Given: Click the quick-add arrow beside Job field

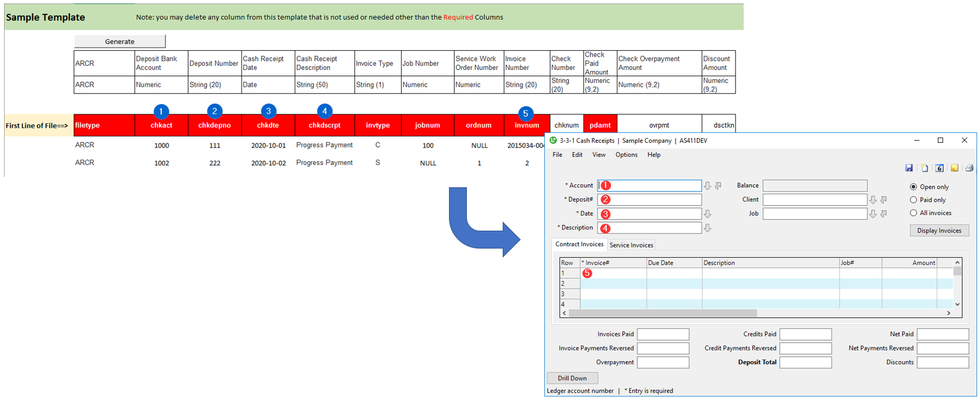Looking at the screenshot, I should (x=884, y=214).
